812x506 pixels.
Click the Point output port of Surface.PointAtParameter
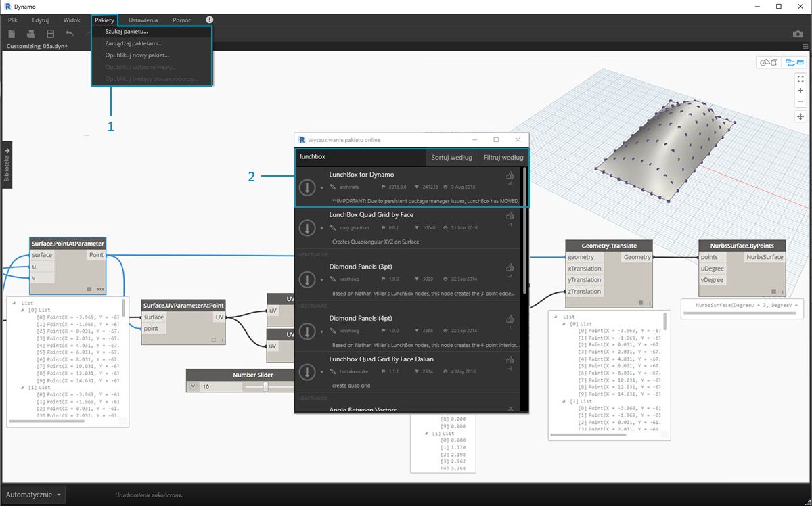pyautogui.click(x=96, y=255)
